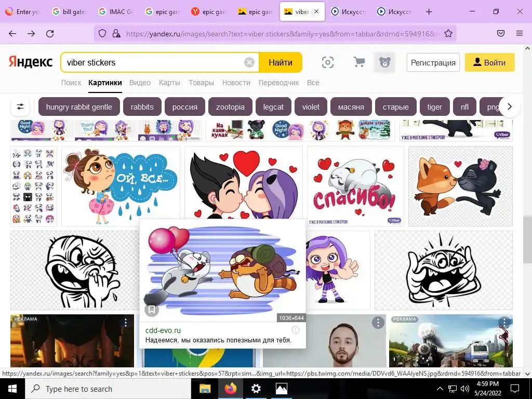Select the 'масяня' suggestion chip
Screen dimensions: 532x399
click(x=351, y=107)
